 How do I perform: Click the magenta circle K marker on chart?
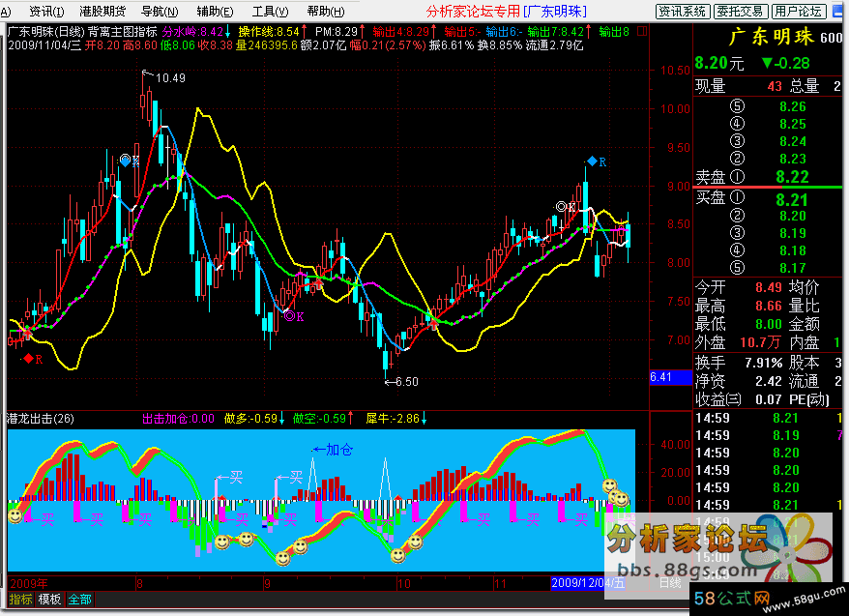[x=294, y=316]
